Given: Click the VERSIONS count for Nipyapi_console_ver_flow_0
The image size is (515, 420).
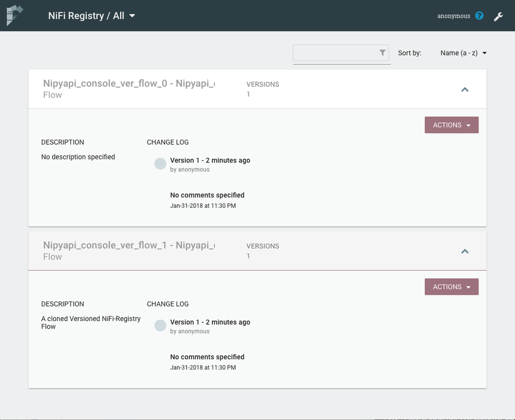Looking at the screenshot, I should pyautogui.click(x=248, y=94).
